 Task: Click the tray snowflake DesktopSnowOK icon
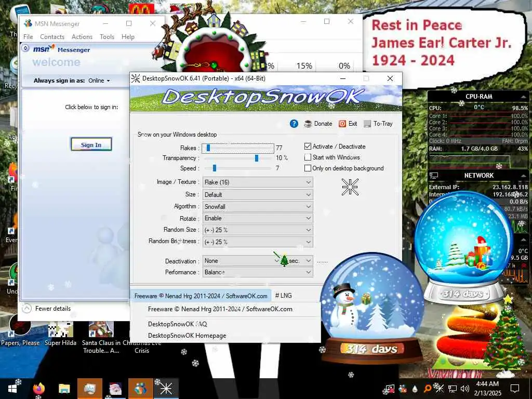(x=440, y=389)
